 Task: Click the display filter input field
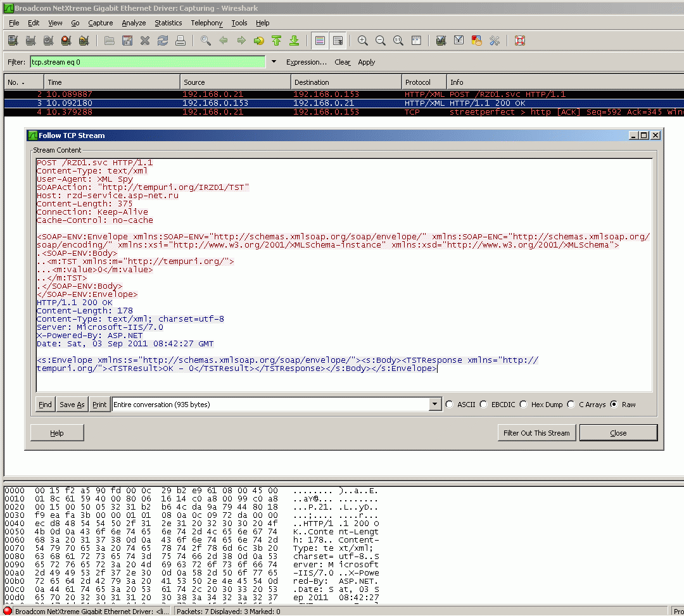(148, 62)
